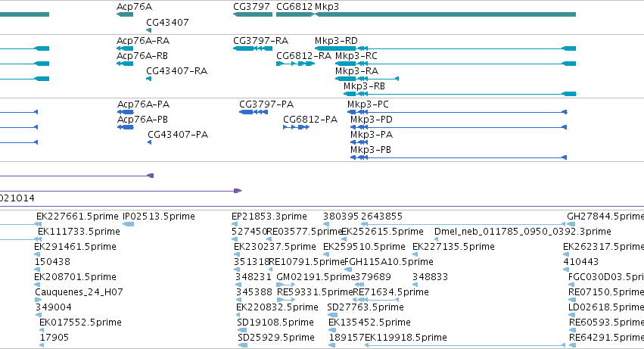Select the Acp76A gene feature
This screenshot has height=349, width=644.
(125, 14)
